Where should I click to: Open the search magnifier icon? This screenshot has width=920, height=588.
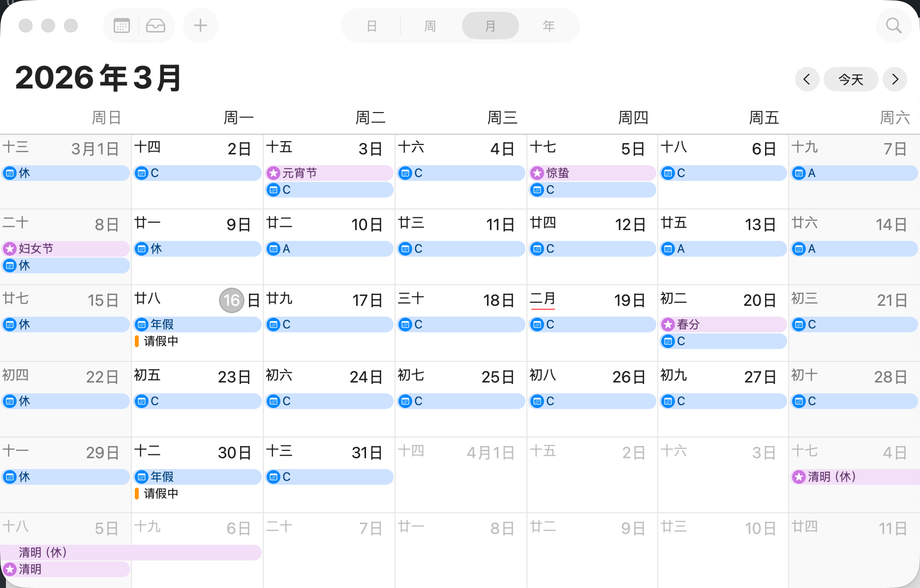point(893,26)
